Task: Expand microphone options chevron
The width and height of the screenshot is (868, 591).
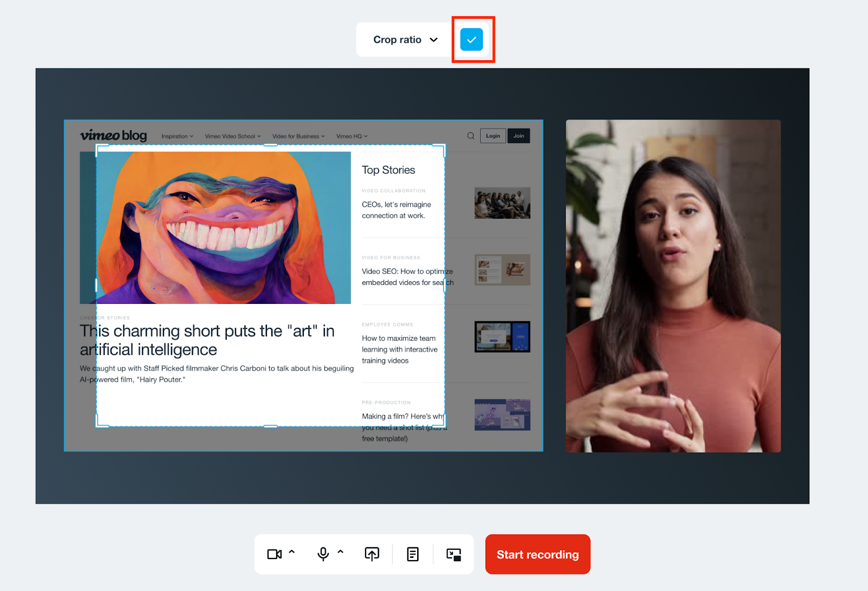Action: (341, 552)
